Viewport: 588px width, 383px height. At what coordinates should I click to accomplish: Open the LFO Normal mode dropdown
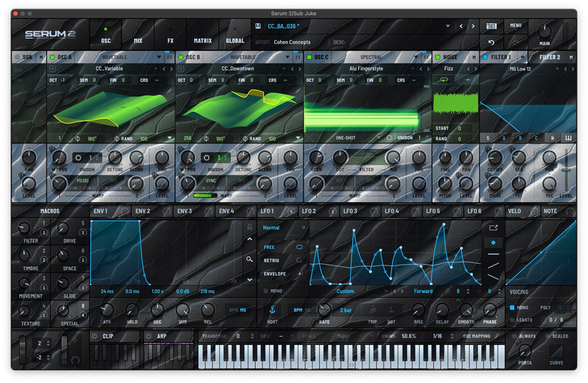tap(284, 228)
